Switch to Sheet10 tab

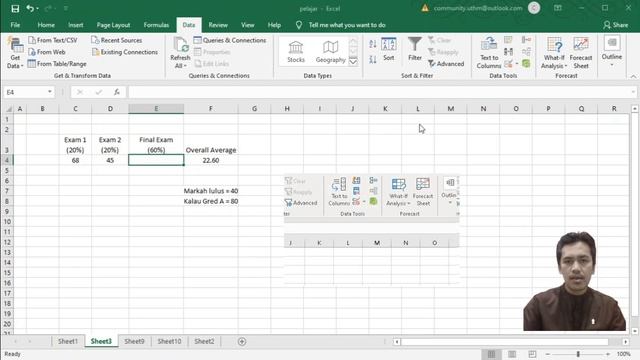click(x=169, y=341)
